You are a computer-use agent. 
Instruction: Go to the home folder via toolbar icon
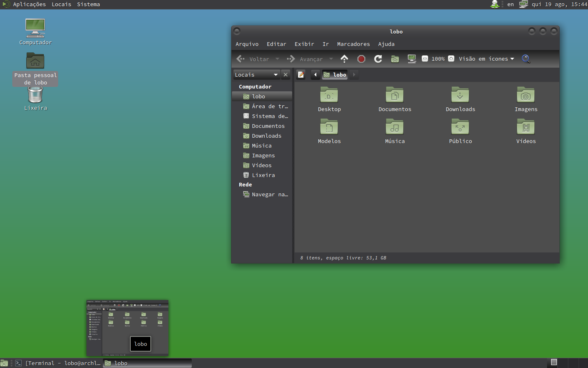coord(395,59)
